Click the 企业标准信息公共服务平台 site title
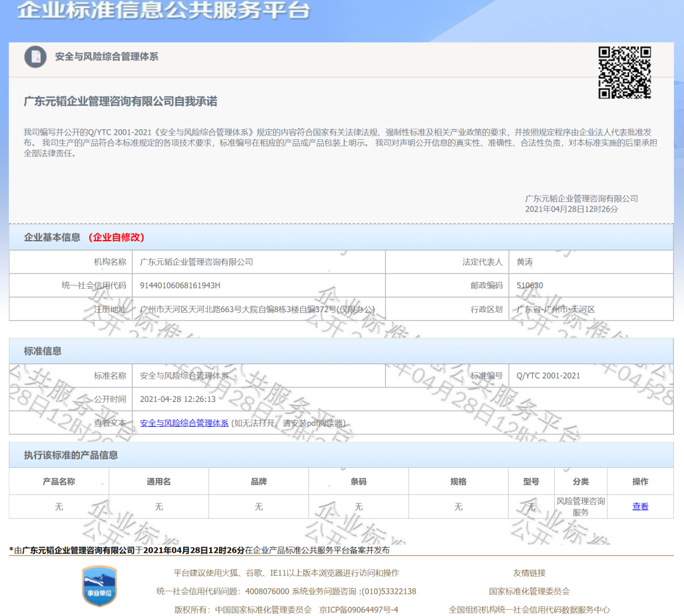Viewport: 684px width, 616px height. (163, 11)
